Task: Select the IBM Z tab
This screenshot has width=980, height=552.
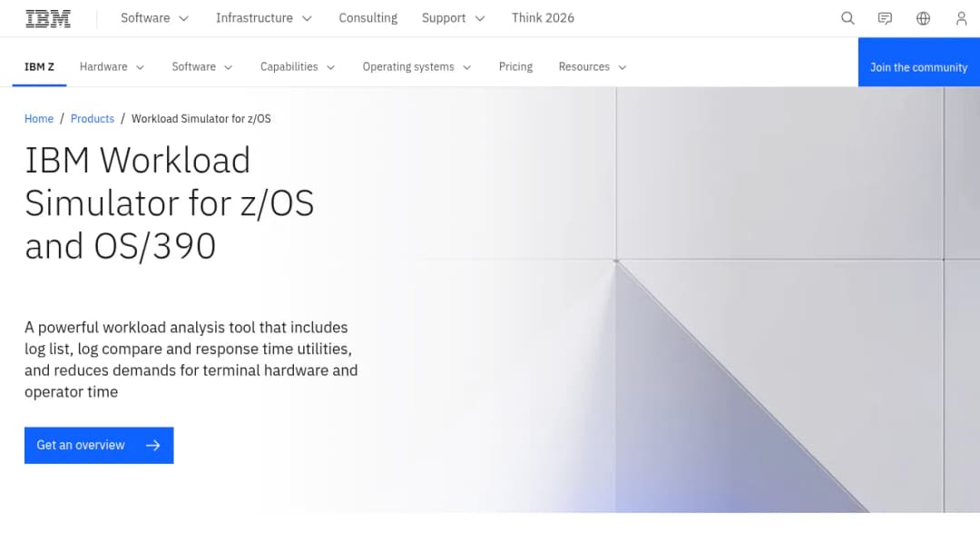Action: pyautogui.click(x=39, y=67)
